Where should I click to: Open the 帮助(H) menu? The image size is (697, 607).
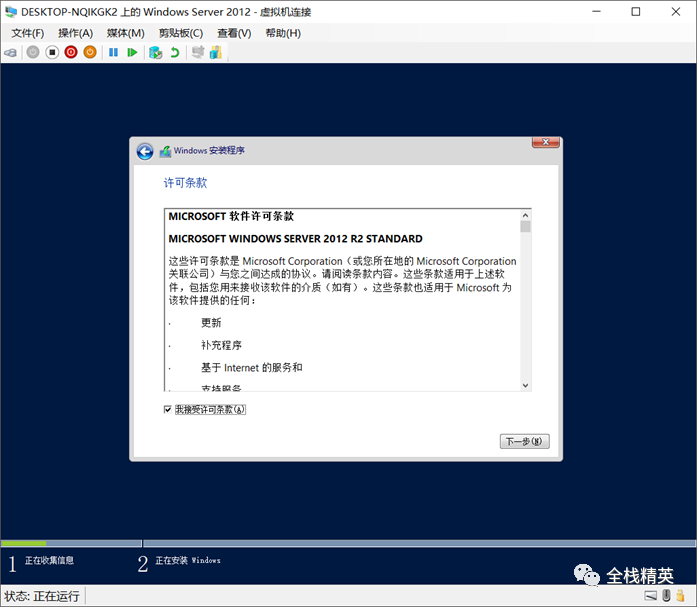[x=283, y=33]
